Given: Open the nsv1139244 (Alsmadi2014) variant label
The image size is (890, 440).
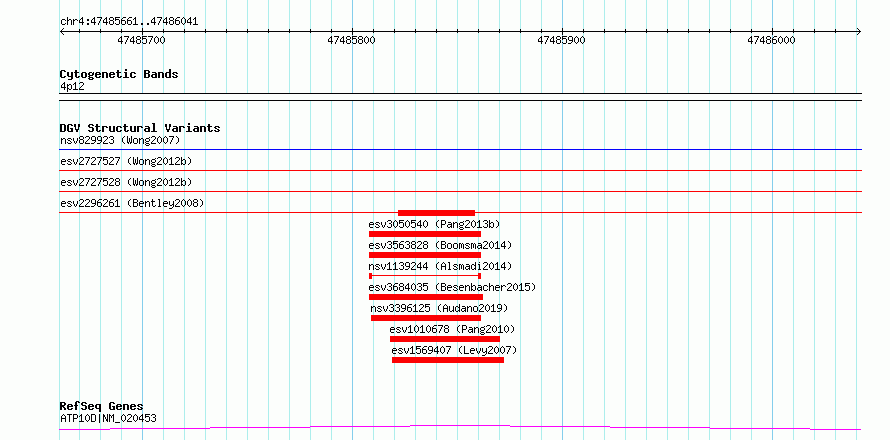Looking at the screenshot, I should click(440, 266).
